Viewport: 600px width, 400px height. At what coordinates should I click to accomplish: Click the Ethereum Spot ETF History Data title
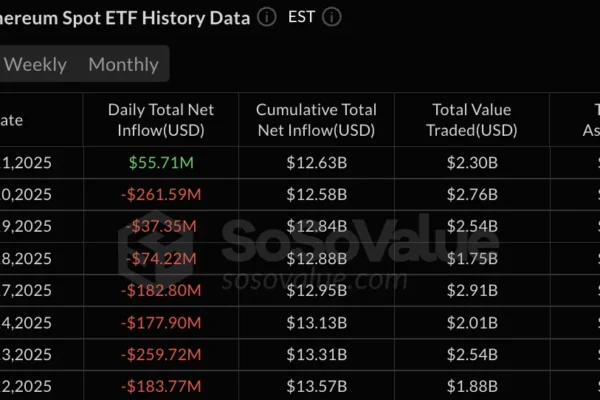125,17
